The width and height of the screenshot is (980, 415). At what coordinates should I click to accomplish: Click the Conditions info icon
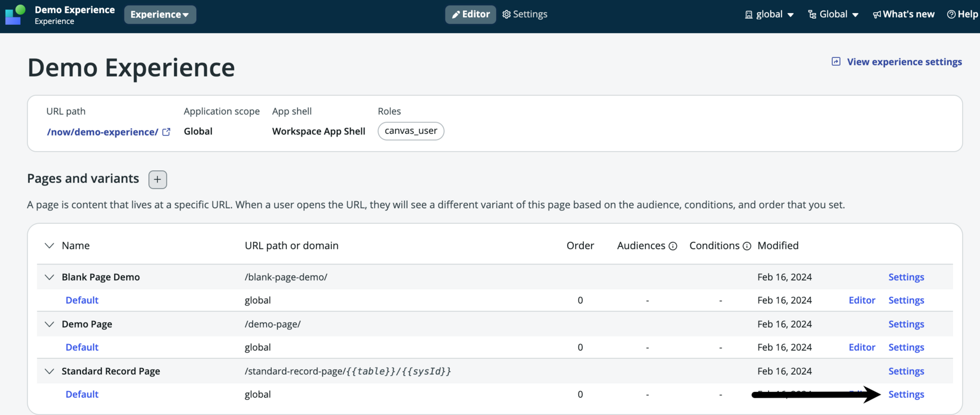pos(747,246)
